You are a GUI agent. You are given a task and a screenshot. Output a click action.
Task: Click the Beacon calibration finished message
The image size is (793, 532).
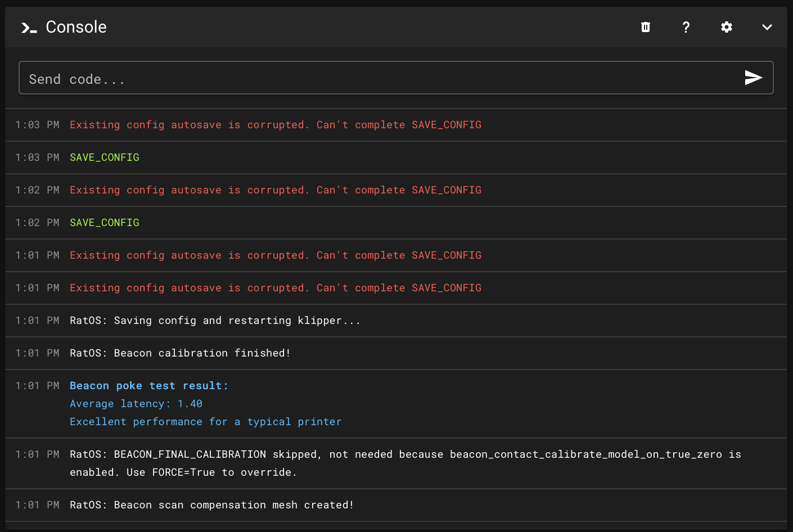coord(179,353)
